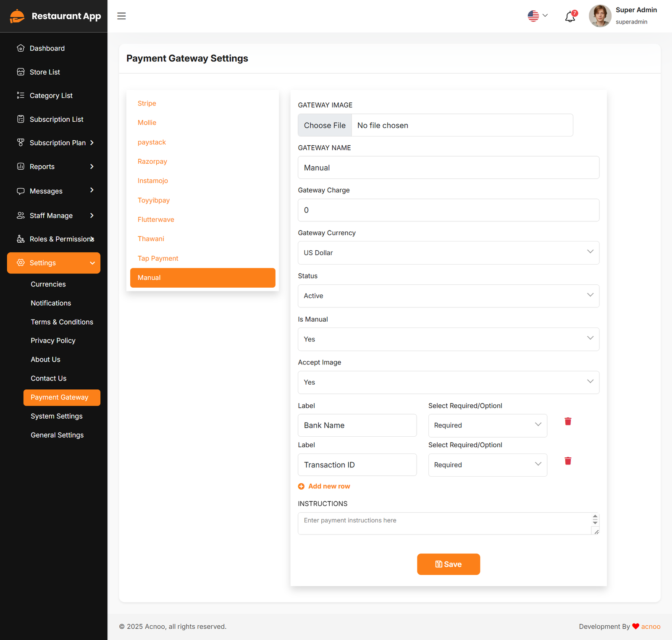
Task: Click the Store List icon
Action: click(x=21, y=72)
